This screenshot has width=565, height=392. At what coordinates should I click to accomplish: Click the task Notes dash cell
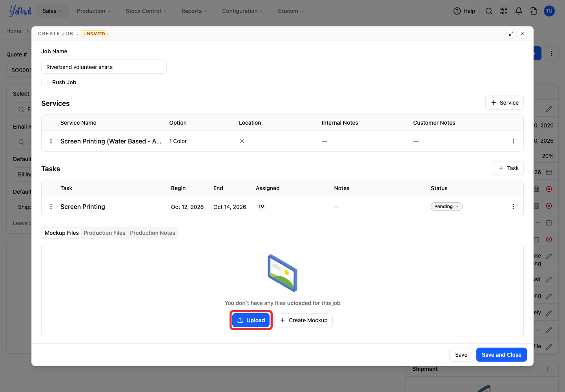click(337, 207)
